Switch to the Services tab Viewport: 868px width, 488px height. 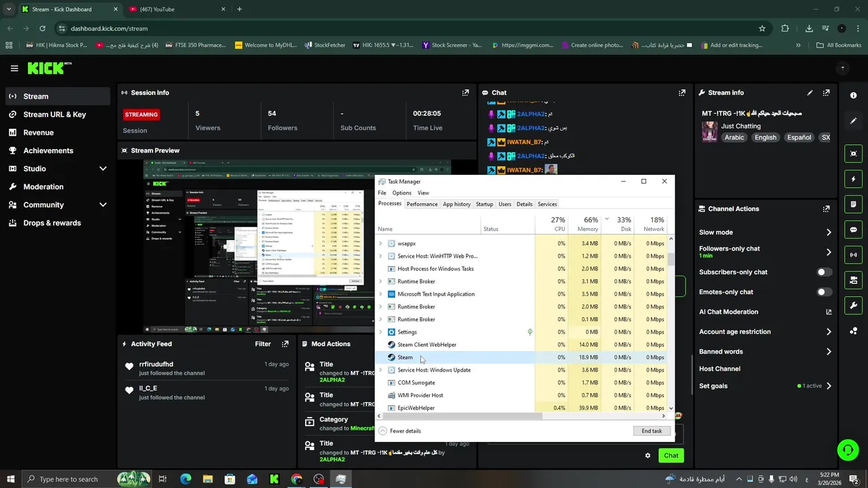click(547, 204)
